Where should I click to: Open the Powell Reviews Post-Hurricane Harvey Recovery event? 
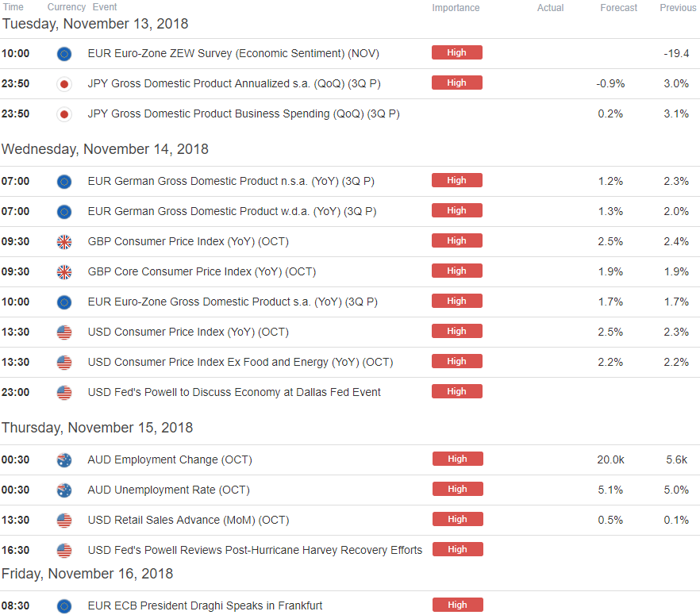click(255, 550)
